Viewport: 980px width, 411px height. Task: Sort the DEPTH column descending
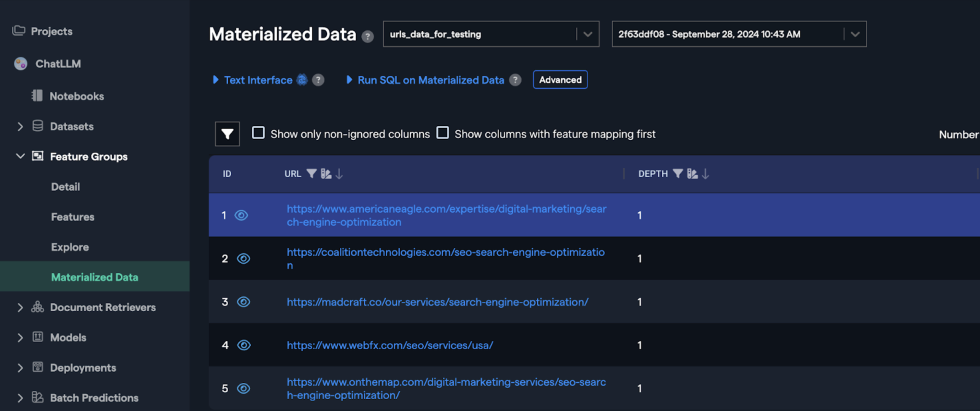coord(705,173)
